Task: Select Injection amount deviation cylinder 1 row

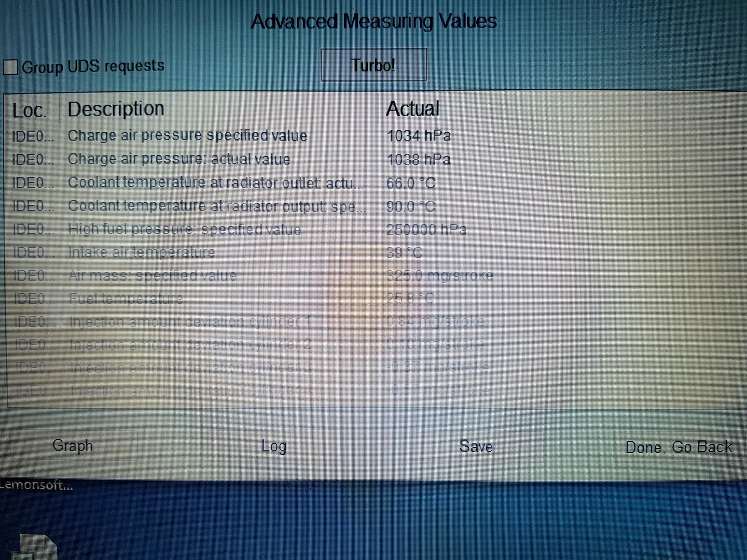Action: (x=190, y=321)
